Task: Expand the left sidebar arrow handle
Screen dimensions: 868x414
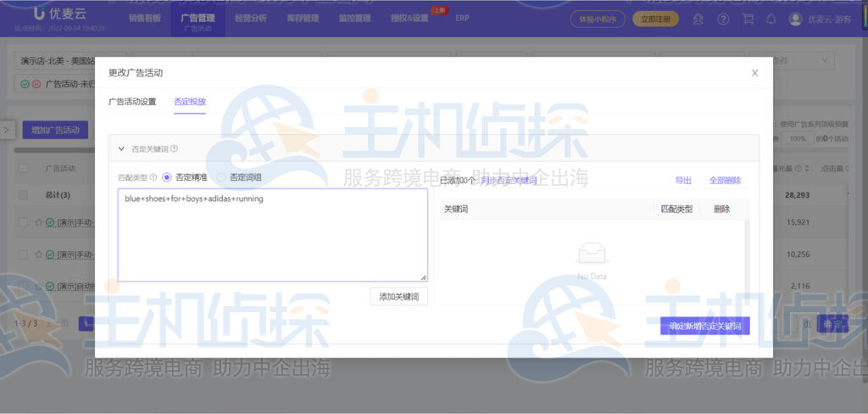Action: (6, 130)
